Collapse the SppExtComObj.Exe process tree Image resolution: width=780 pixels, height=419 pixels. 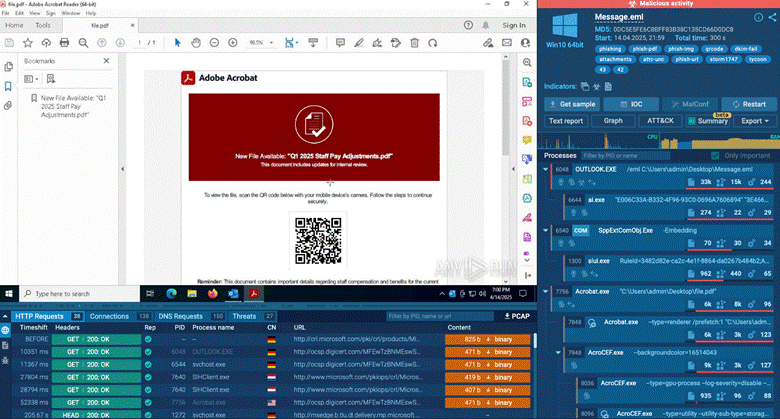click(x=545, y=230)
